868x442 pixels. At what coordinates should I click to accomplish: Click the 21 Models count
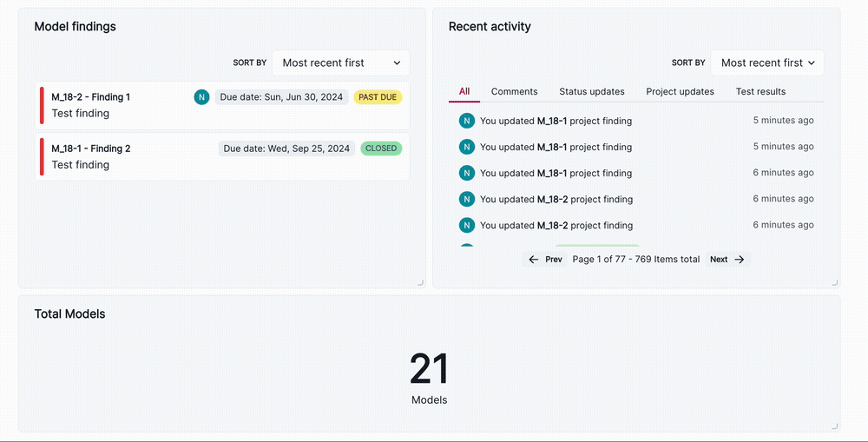pos(429,371)
